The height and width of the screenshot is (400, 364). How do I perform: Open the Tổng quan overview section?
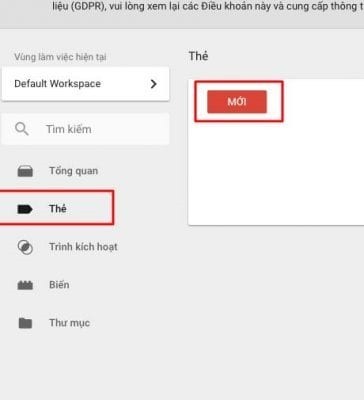[x=73, y=171]
